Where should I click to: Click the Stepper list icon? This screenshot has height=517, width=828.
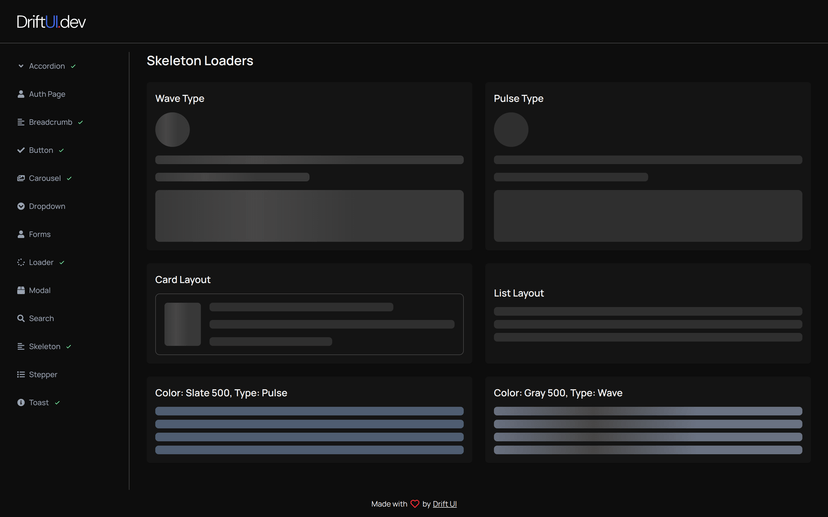[21, 374]
